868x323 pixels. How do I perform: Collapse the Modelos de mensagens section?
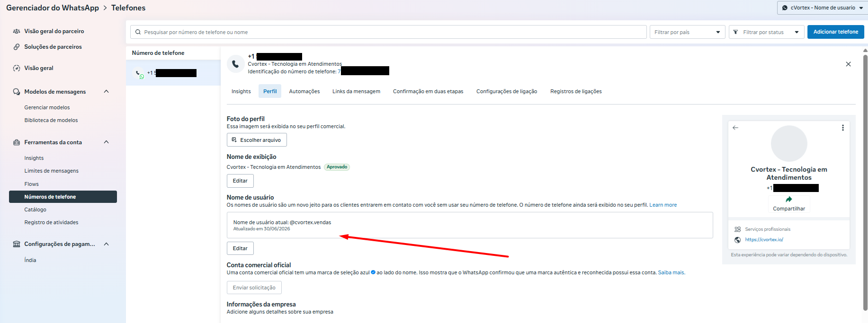pos(106,91)
